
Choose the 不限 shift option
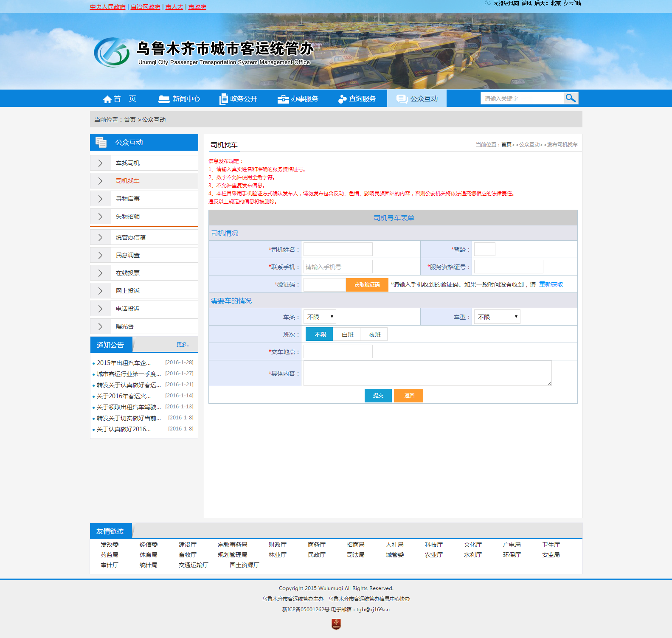(320, 334)
